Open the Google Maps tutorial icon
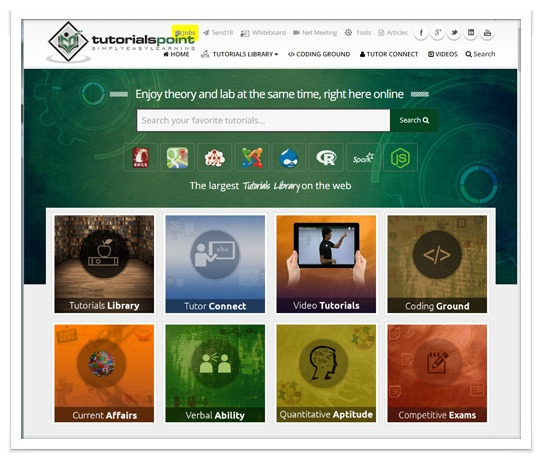 [177, 158]
